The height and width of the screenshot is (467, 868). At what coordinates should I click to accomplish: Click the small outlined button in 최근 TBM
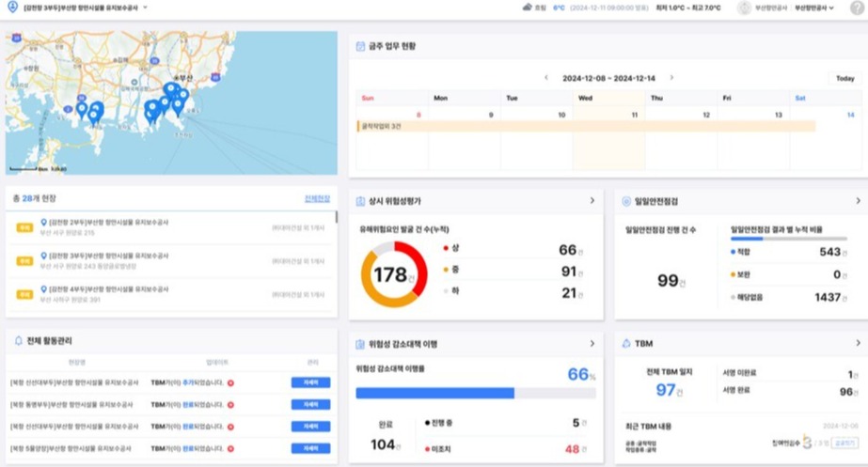845,443
